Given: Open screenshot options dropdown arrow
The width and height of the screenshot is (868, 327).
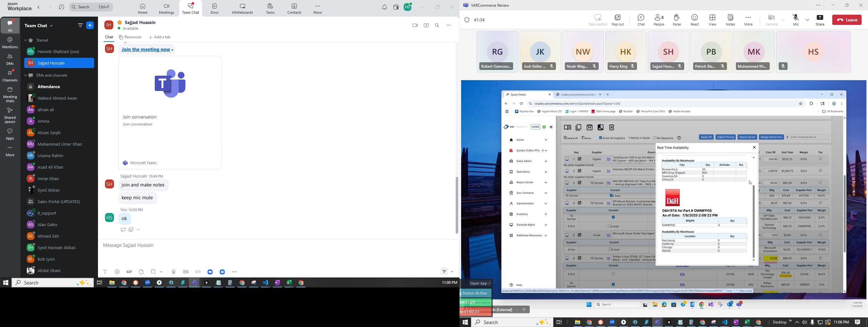Looking at the screenshot, I should 161,272.
